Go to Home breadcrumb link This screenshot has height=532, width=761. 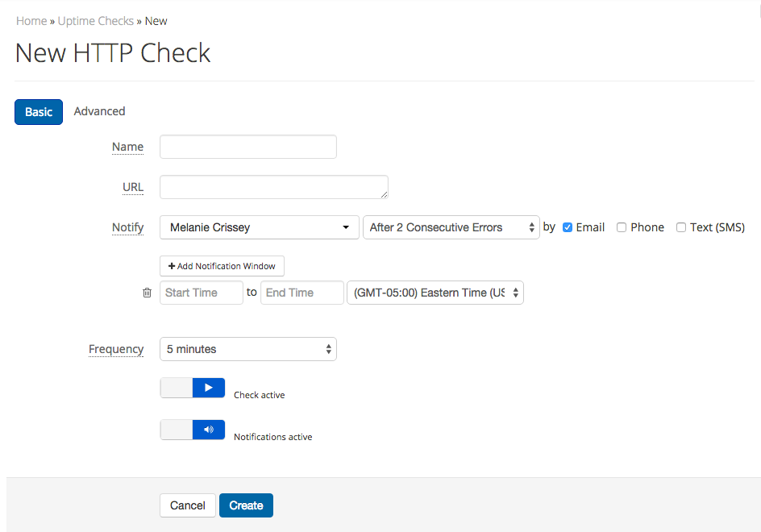31,21
